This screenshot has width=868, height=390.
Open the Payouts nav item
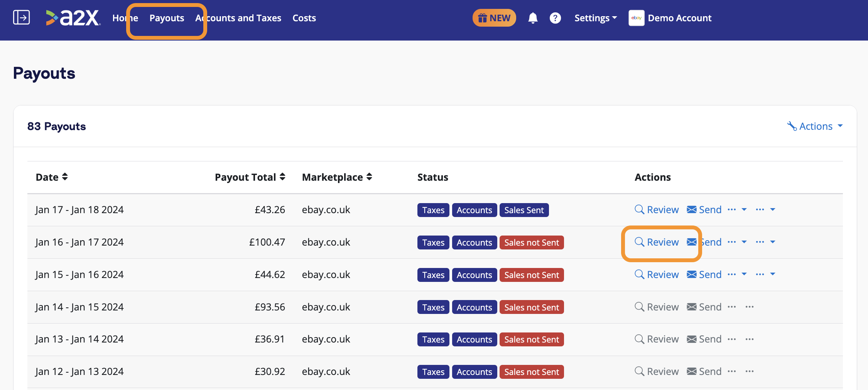[x=167, y=18]
